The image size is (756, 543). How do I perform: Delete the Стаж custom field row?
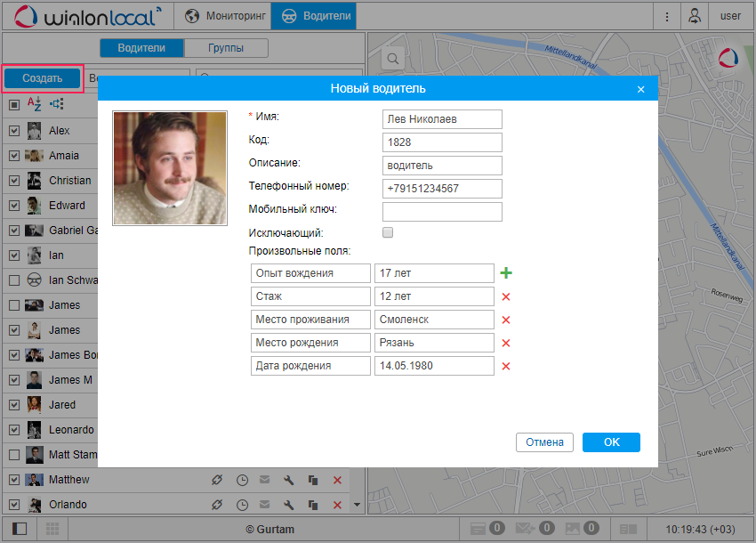click(x=506, y=296)
